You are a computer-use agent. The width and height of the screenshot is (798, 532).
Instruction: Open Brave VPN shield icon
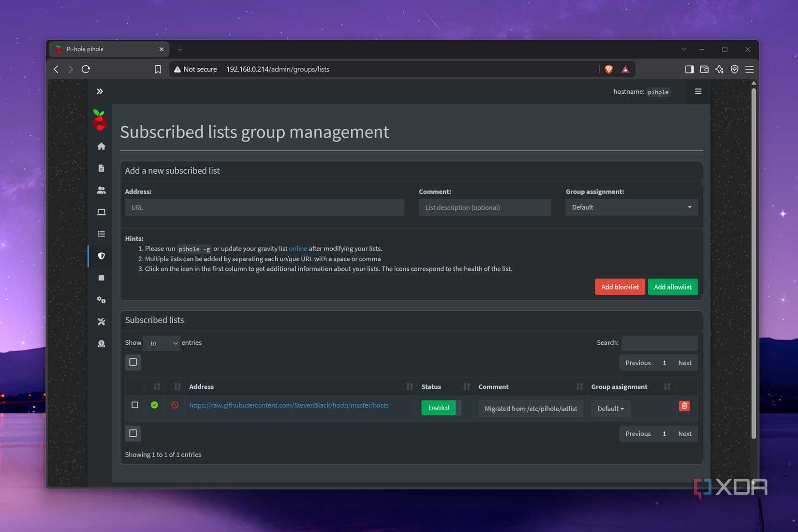pos(735,69)
